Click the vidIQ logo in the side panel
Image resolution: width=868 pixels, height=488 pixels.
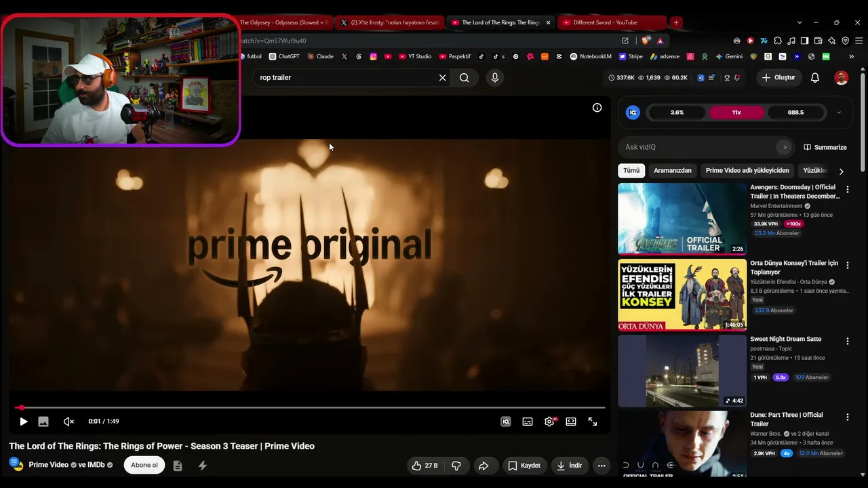tap(633, 113)
